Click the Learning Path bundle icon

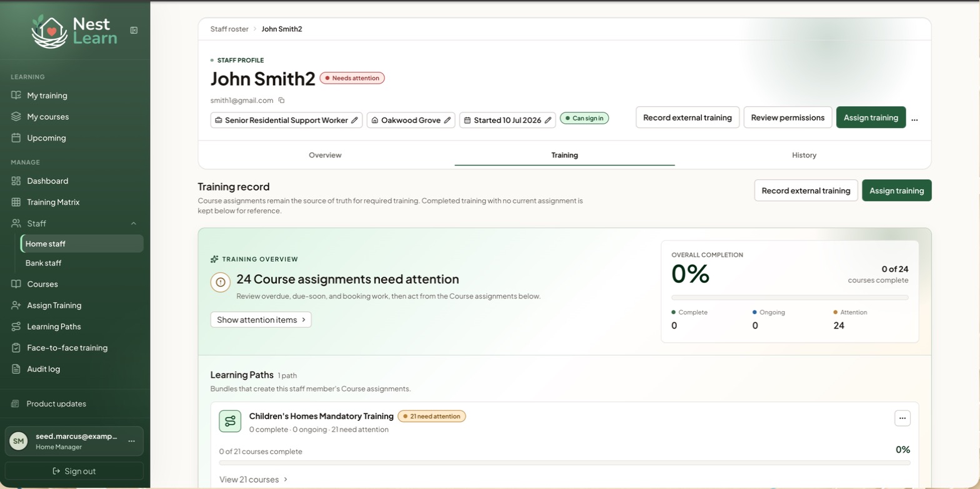tap(230, 421)
